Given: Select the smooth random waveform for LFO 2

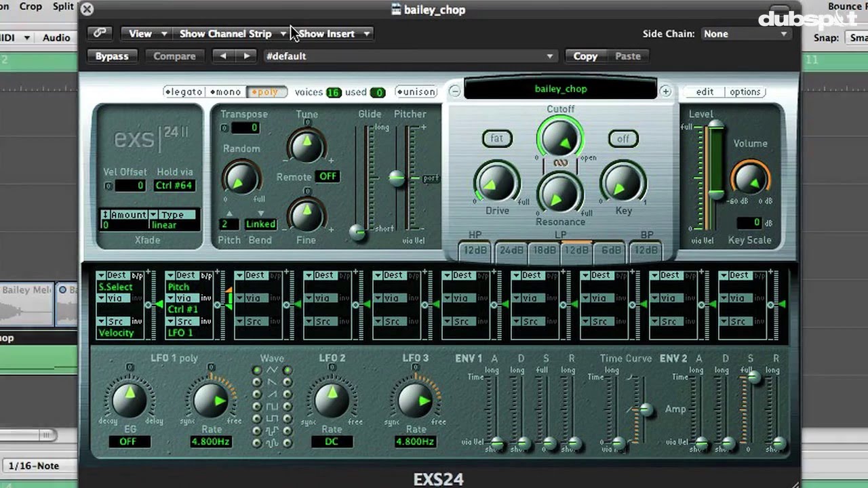Looking at the screenshot, I should (288, 443).
